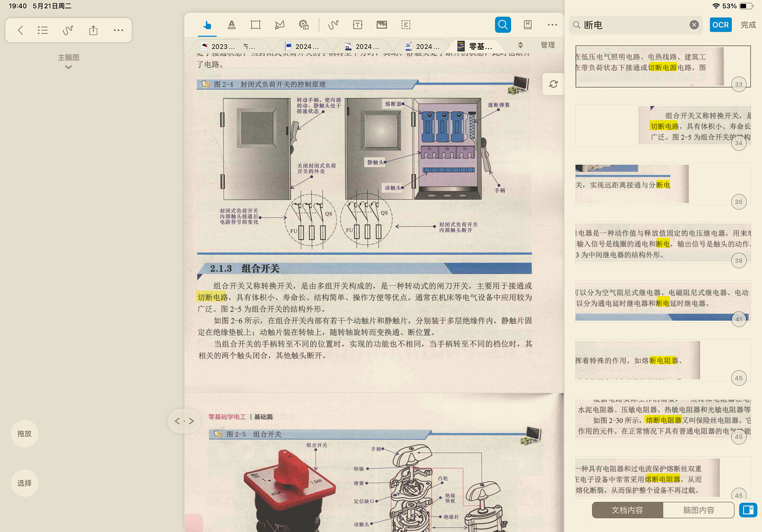
Task: Tap the 拖放 round button
Action: coord(24,434)
